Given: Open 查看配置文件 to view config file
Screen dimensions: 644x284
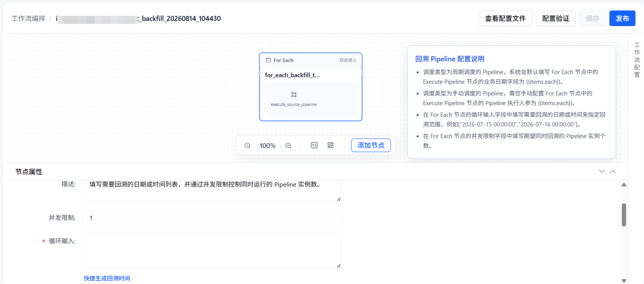Looking at the screenshot, I should pos(505,18).
